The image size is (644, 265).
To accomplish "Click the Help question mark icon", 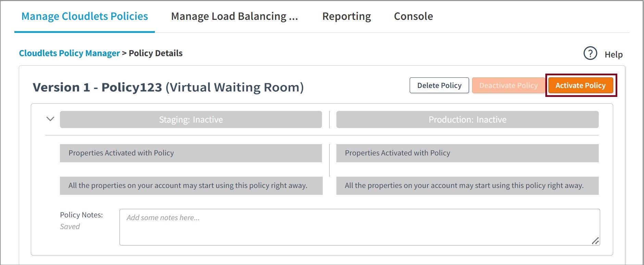I will pyautogui.click(x=590, y=53).
